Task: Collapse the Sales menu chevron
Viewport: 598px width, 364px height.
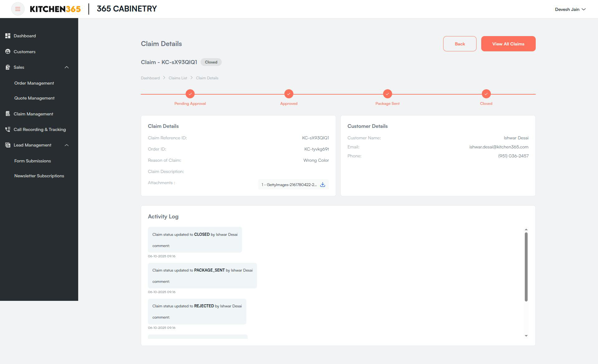Action: click(67, 67)
